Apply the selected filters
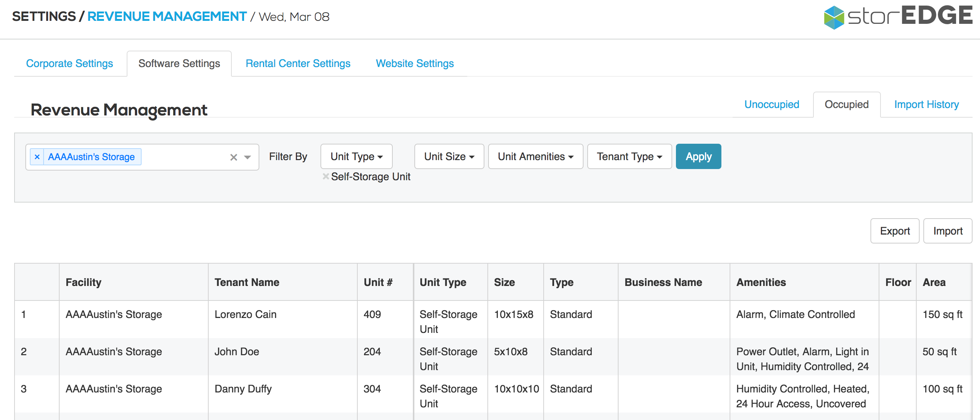This screenshot has width=980, height=420. (698, 157)
